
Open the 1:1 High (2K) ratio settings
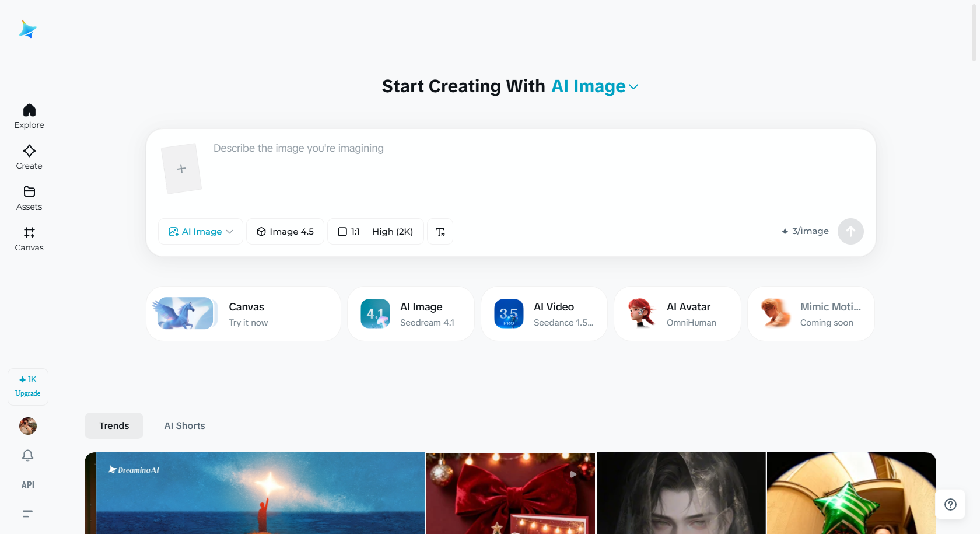pyautogui.click(x=376, y=232)
